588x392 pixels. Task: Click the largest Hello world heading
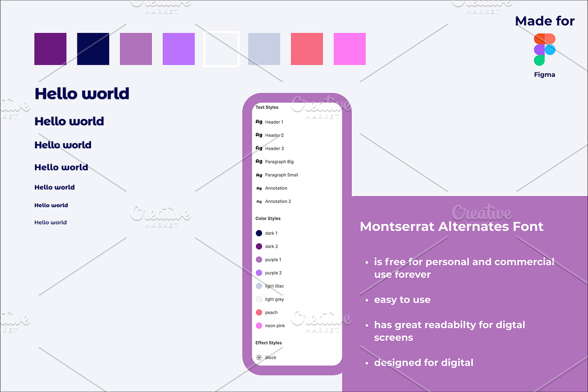(x=82, y=94)
